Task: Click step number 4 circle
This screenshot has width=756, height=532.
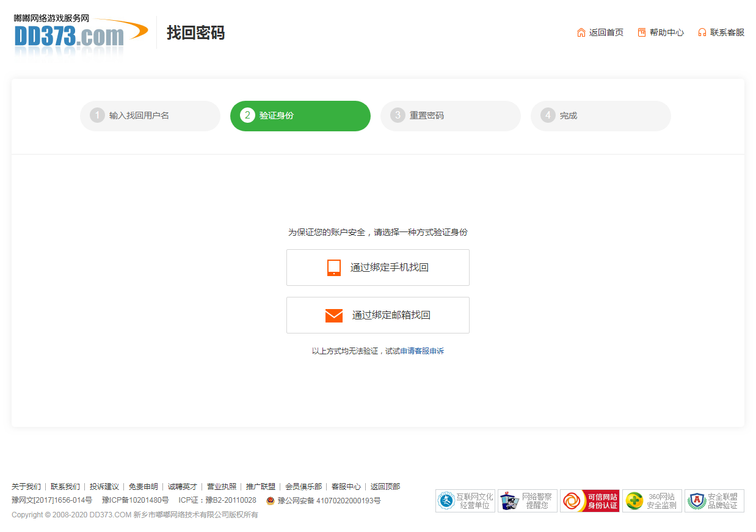Action: coord(548,115)
